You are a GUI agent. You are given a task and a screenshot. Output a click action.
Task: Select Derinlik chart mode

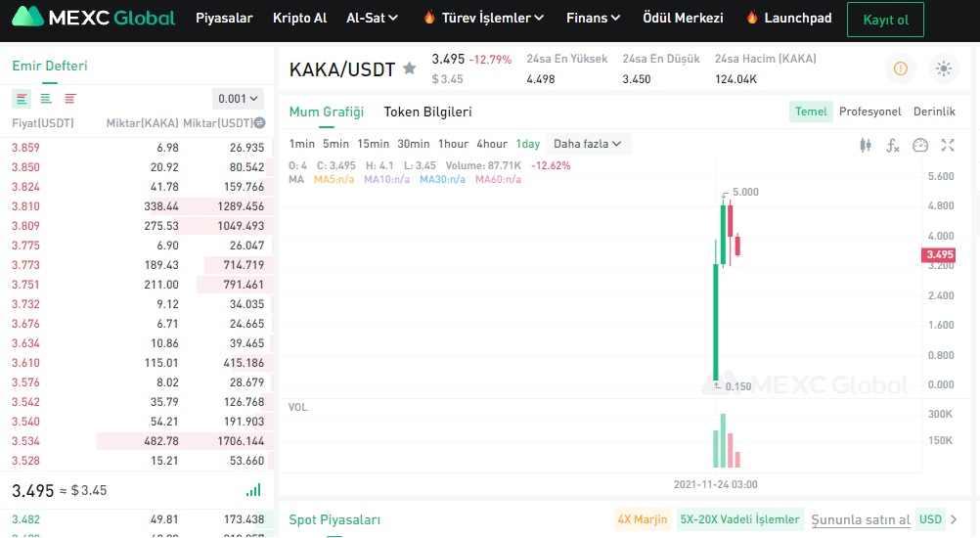pyautogui.click(x=934, y=112)
